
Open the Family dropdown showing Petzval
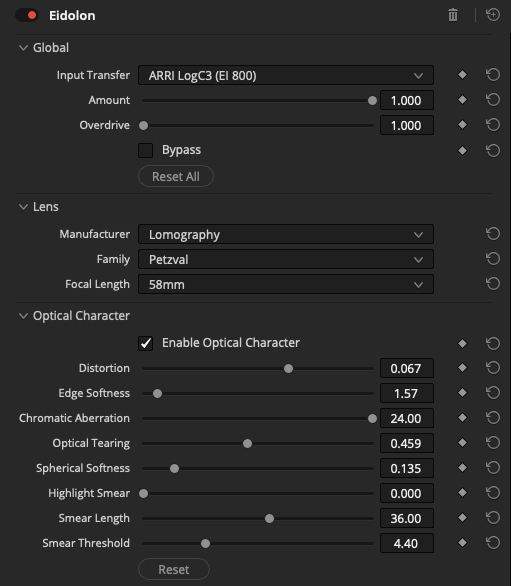[x=286, y=259]
